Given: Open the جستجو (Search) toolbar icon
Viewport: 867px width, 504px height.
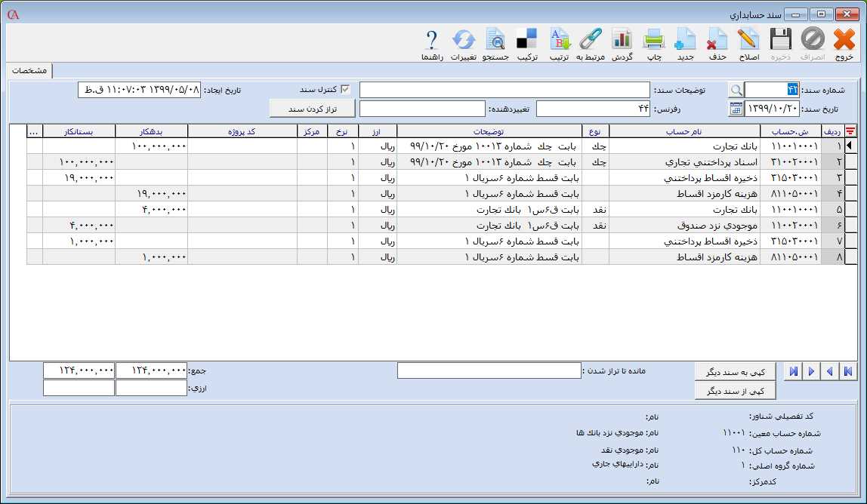Looking at the screenshot, I should tap(495, 41).
